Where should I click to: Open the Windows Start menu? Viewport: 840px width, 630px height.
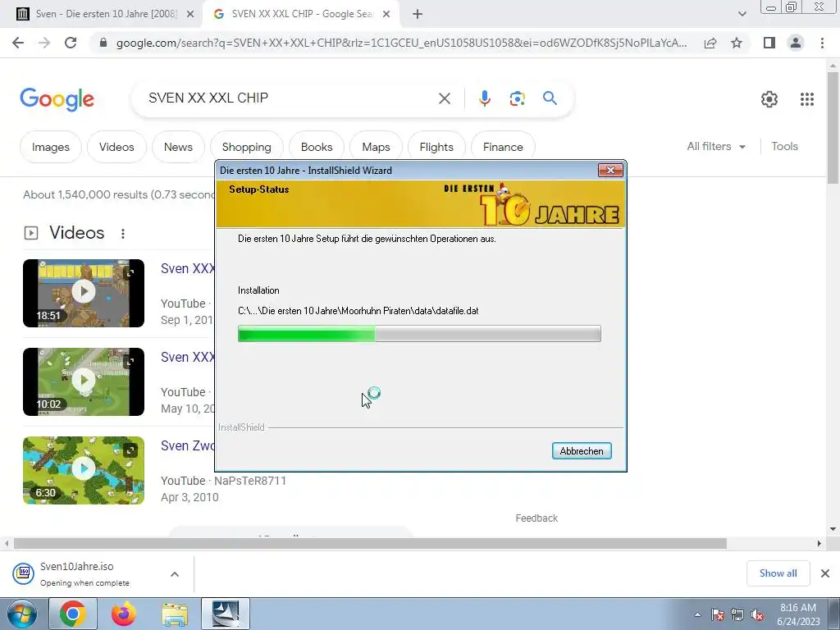pyautogui.click(x=22, y=614)
